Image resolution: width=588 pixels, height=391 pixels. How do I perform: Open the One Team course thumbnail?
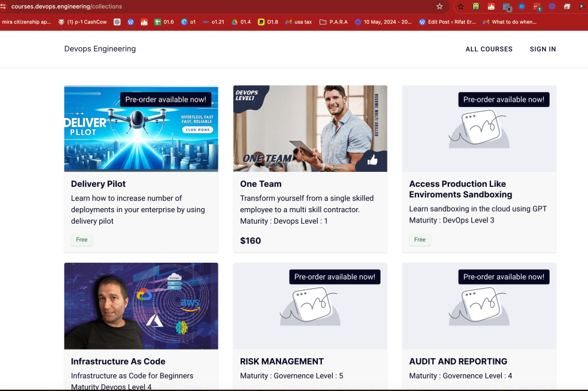[310, 129]
